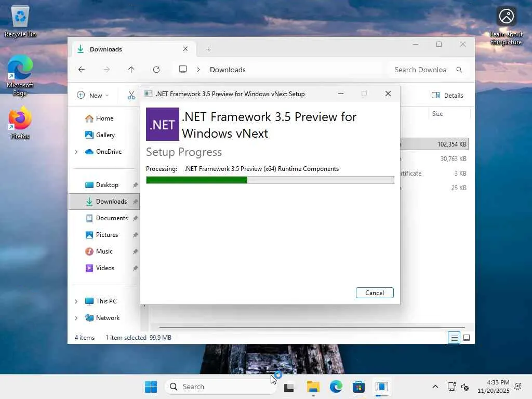Close the Downloads tab
Screen dimensions: 532x399
tap(185, 49)
